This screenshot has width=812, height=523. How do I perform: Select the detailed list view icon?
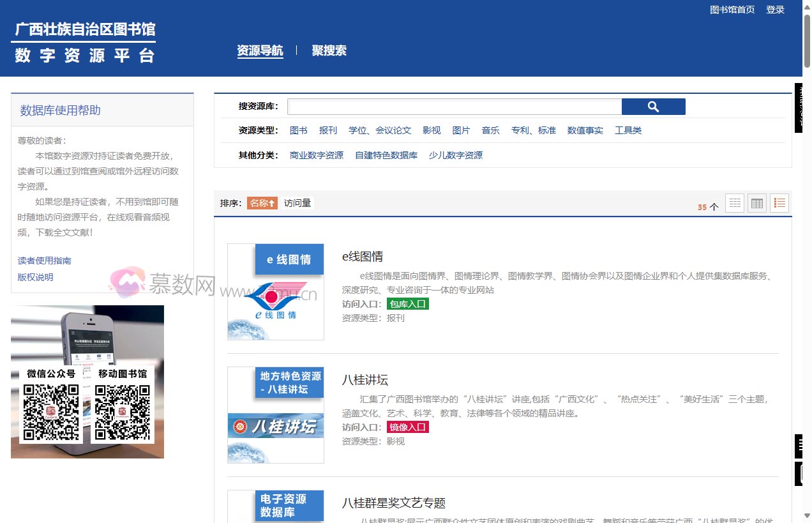pos(779,202)
